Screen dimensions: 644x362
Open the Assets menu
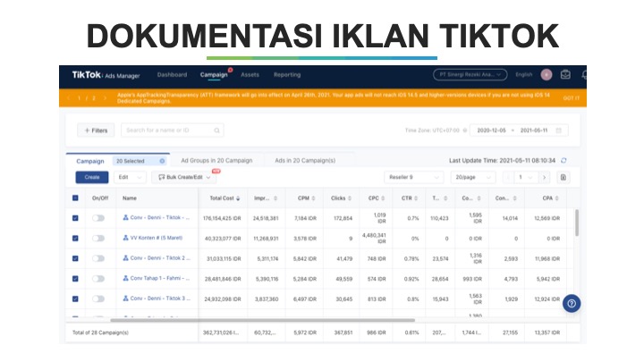[250, 75]
